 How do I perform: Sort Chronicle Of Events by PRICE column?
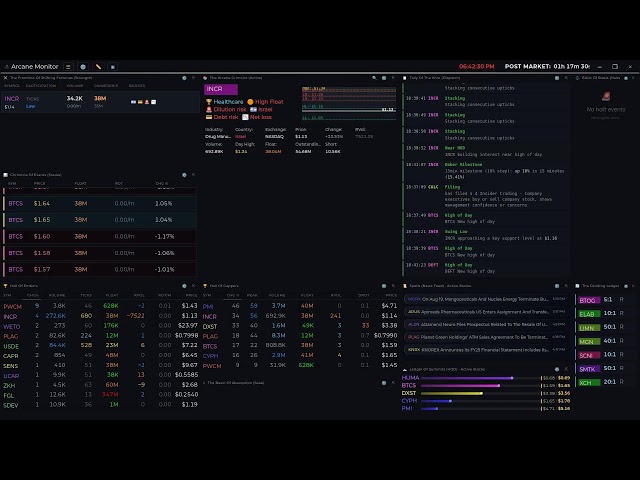coord(40,183)
